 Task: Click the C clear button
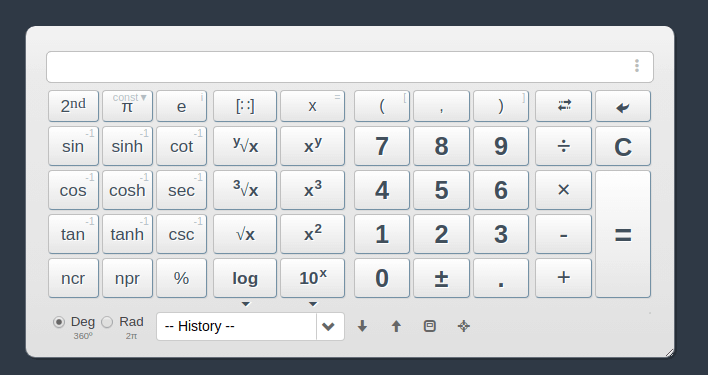point(623,146)
